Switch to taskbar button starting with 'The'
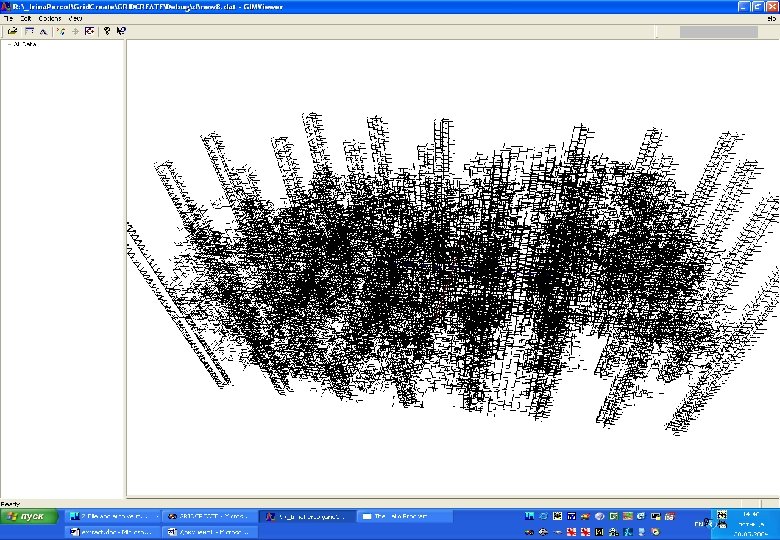The height and width of the screenshot is (540, 780). tap(405, 516)
